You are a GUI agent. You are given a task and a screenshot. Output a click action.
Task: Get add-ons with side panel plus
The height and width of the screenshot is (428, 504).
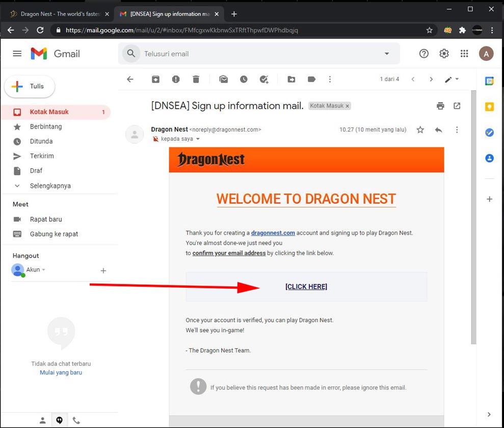(489, 199)
